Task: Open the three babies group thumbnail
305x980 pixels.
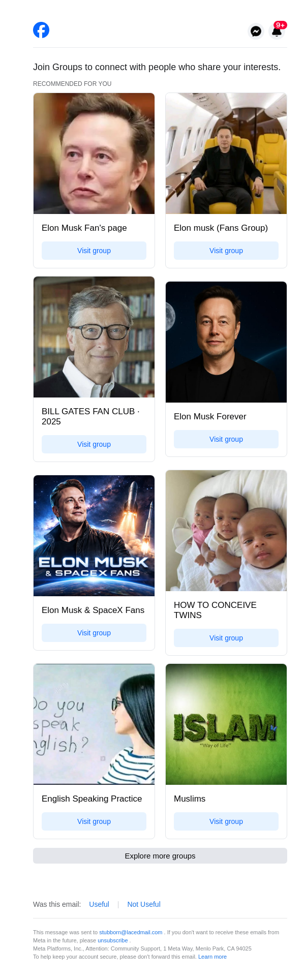Action: click(x=226, y=531)
